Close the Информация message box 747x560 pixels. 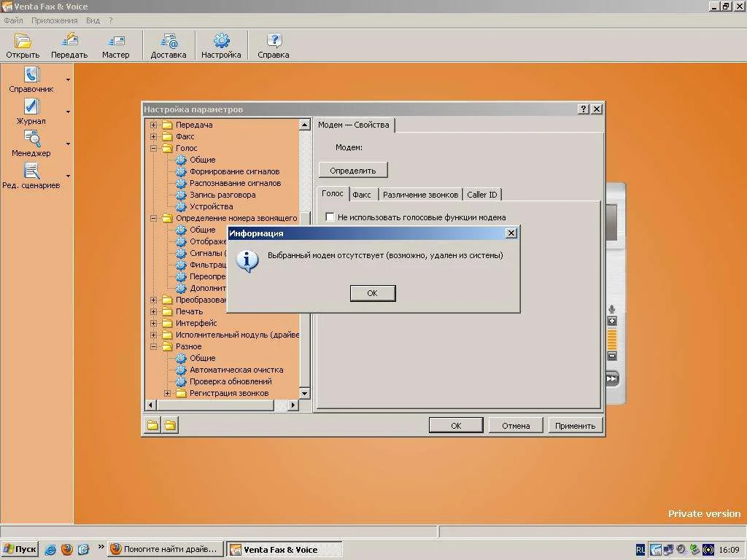coord(511,233)
